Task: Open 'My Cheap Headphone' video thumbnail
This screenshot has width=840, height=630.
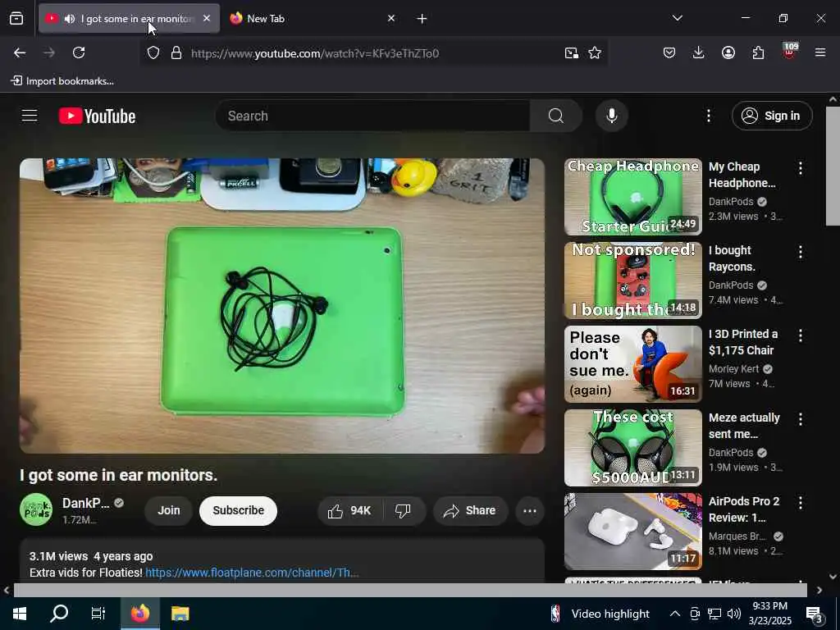Action: click(x=633, y=197)
